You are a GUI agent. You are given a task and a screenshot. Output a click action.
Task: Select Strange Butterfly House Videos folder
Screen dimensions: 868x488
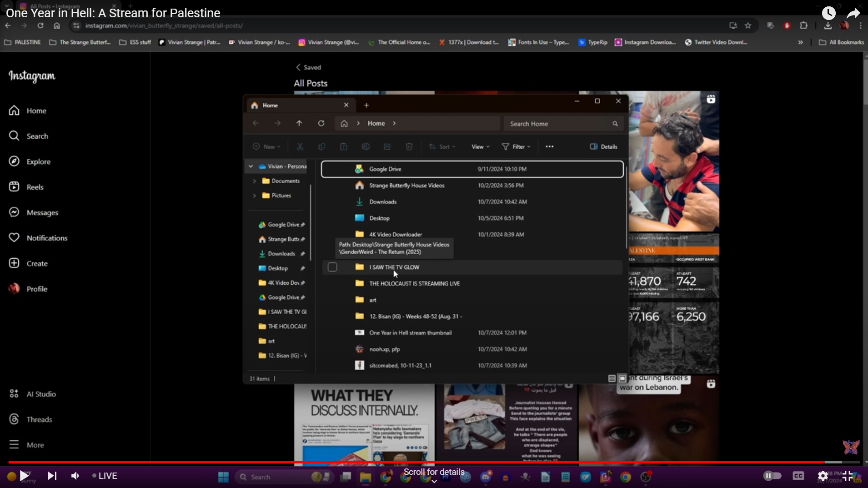pos(472,185)
